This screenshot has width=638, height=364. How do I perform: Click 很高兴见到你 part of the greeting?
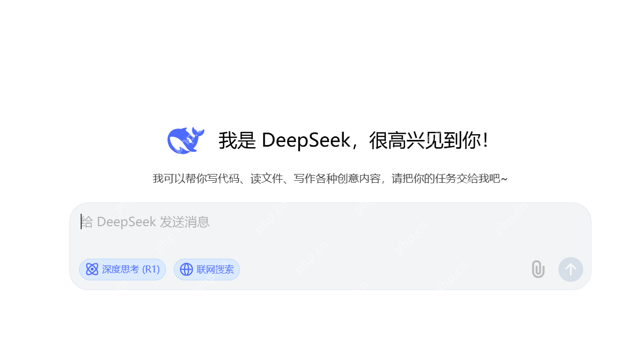click(424, 140)
